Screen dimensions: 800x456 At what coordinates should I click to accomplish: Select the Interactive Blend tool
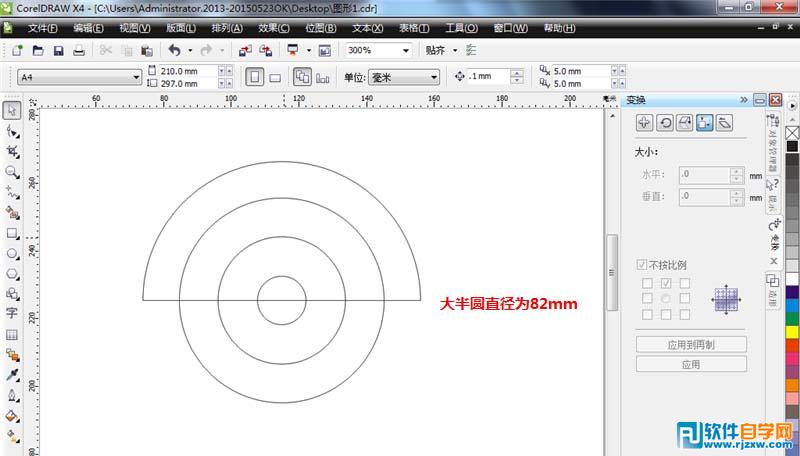(x=12, y=355)
